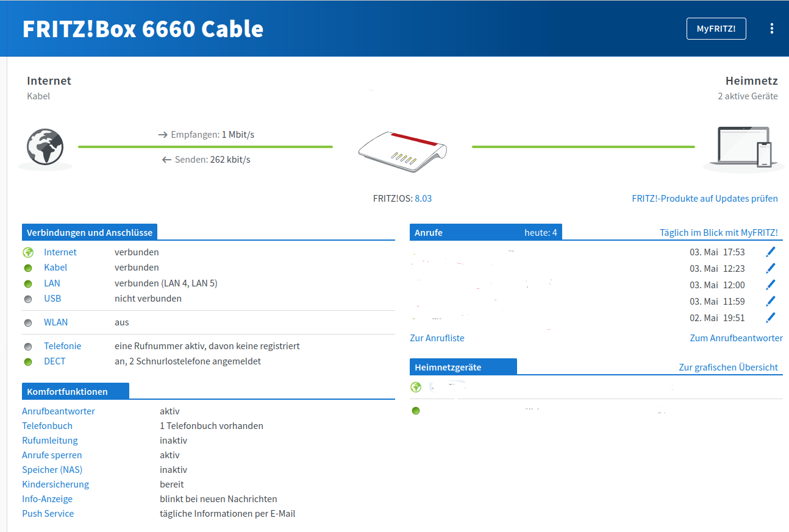Open the DECT connection link
Image resolution: width=789 pixels, height=532 pixels.
tap(54, 361)
